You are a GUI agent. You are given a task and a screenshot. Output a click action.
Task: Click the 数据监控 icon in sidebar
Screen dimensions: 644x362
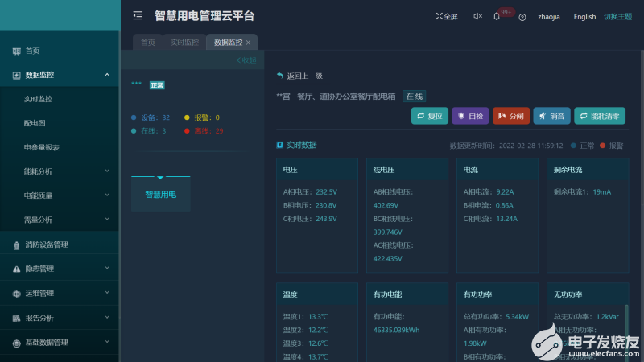click(x=16, y=75)
